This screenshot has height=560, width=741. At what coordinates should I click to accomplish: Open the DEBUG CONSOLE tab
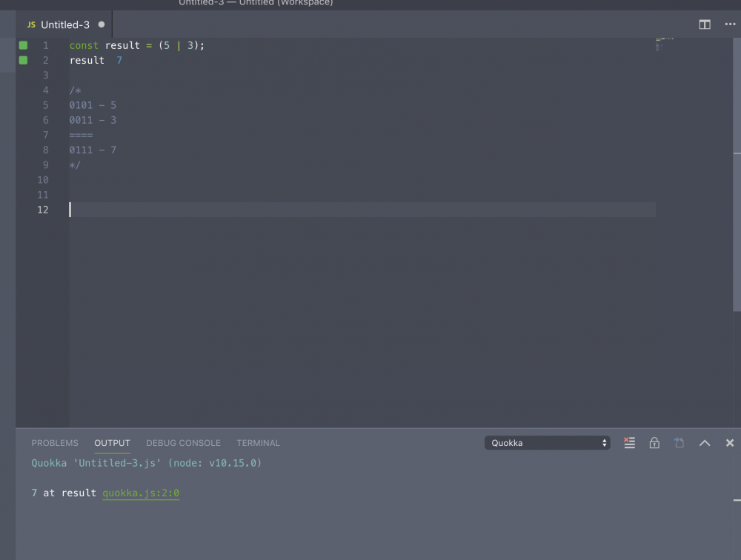click(x=183, y=443)
